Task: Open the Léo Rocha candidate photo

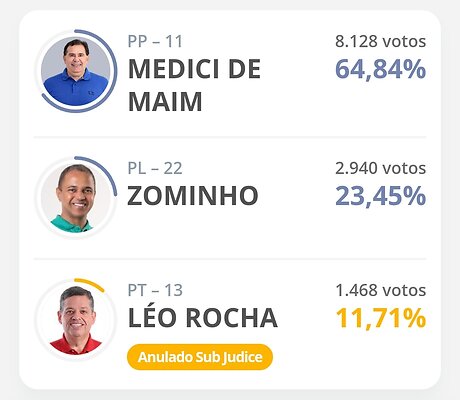Action: coord(76,320)
